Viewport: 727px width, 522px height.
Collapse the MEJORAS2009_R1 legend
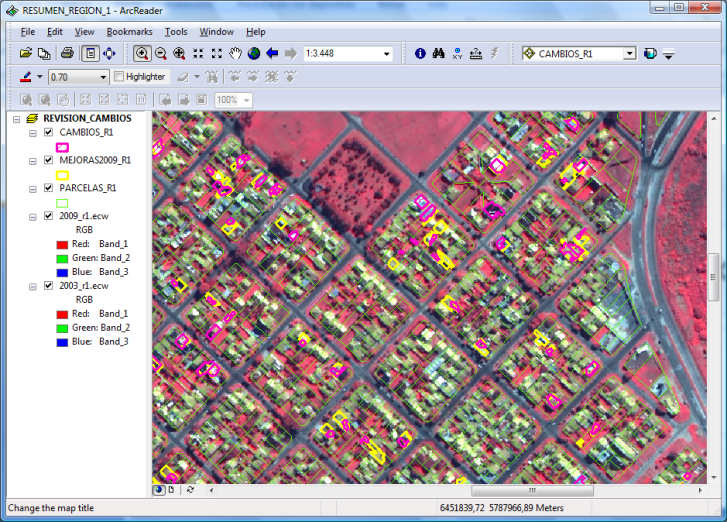click(32, 161)
